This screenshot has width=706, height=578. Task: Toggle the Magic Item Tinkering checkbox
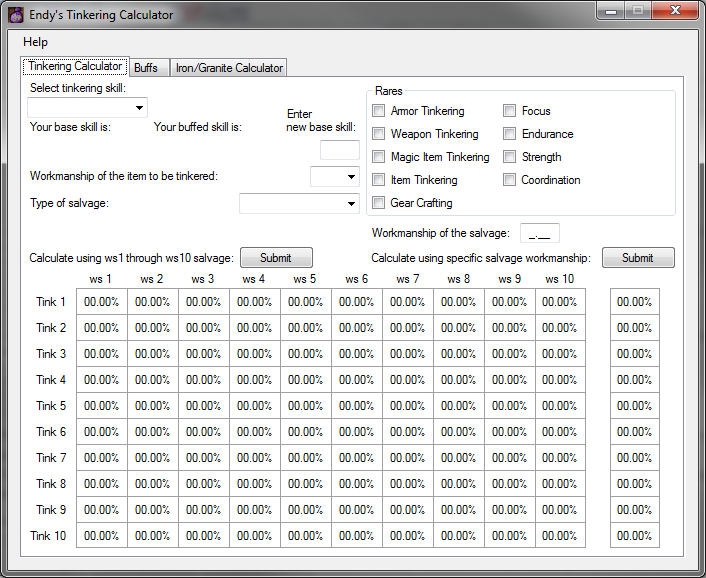coord(379,157)
